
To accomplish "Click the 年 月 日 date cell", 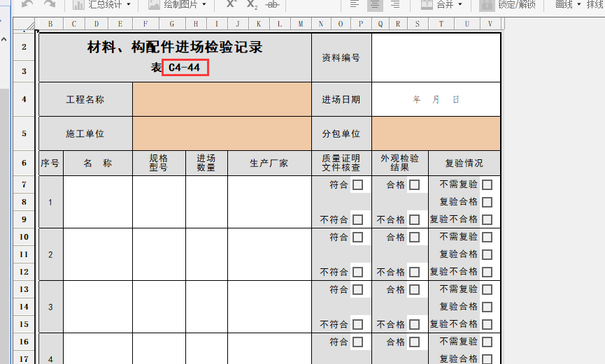I will click(436, 99).
